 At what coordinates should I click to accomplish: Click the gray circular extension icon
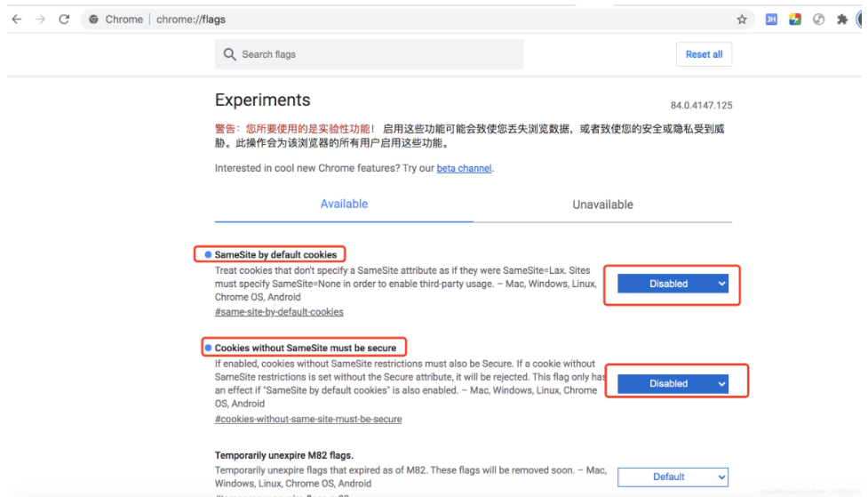[x=819, y=20]
